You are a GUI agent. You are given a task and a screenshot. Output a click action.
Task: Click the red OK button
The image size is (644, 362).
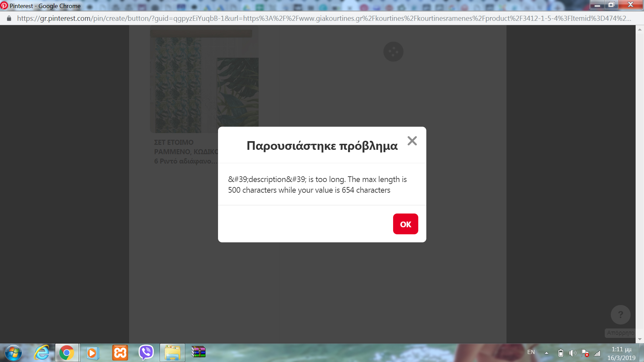tap(405, 224)
